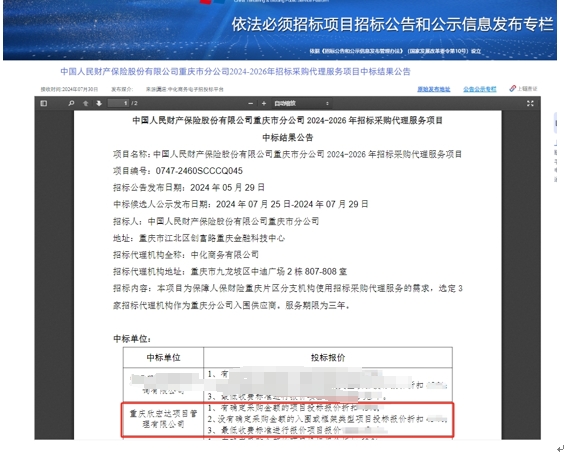The height and width of the screenshot is (452, 576).
Task: Zoom in with the plus button
Action: (x=264, y=104)
